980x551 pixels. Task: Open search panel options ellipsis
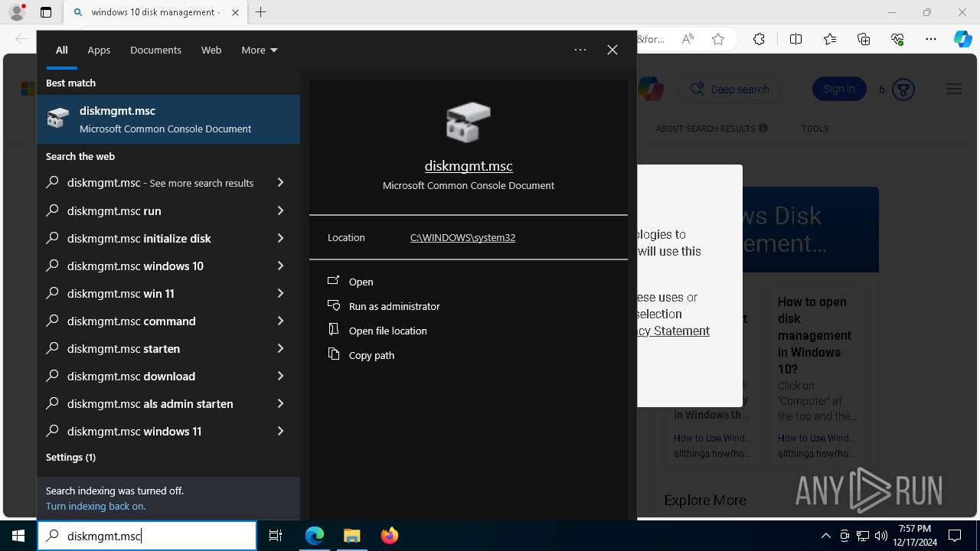pos(580,50)
